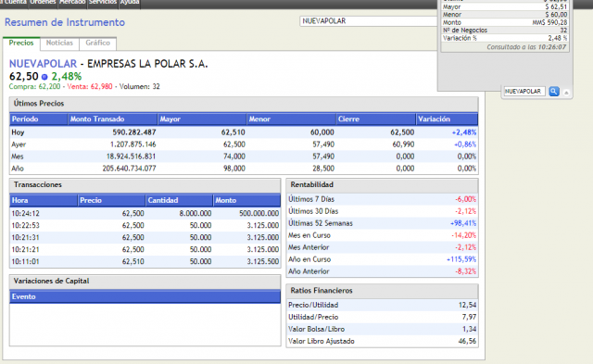
Task: Click the Rentabilidad panel header
Action: click(x=383, y=185)
